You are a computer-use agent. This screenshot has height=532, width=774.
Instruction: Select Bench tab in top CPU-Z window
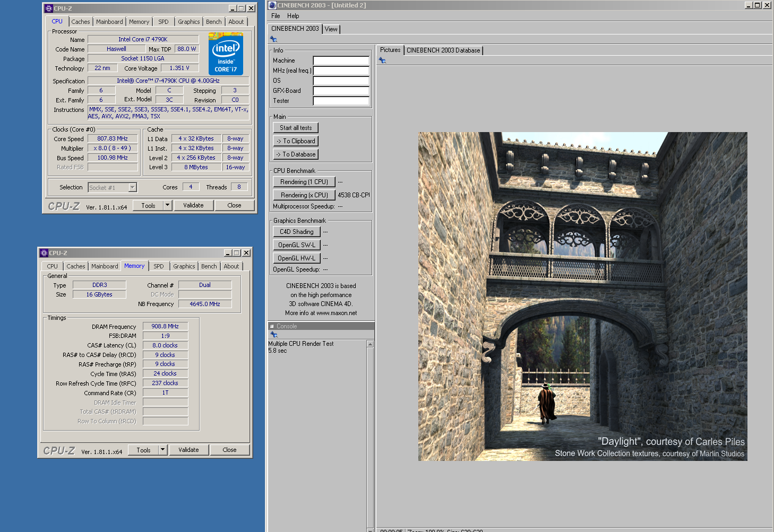[x=214, y=22]
